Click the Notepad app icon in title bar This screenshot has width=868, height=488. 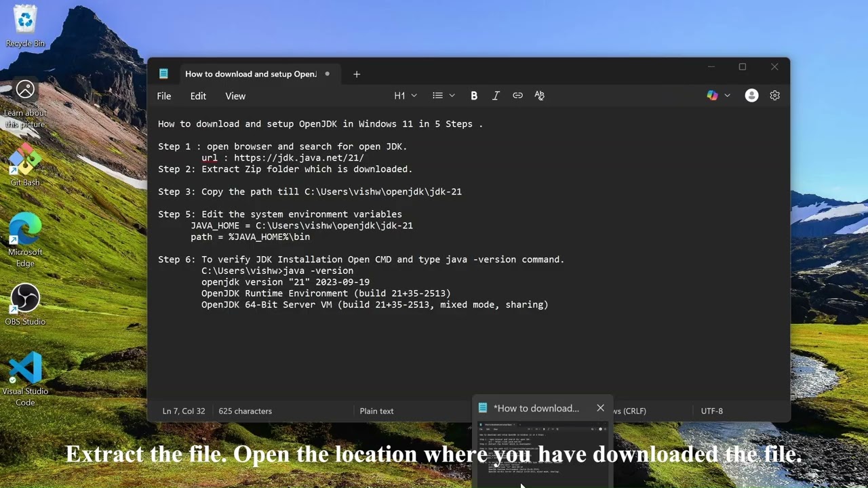[163, 74]
